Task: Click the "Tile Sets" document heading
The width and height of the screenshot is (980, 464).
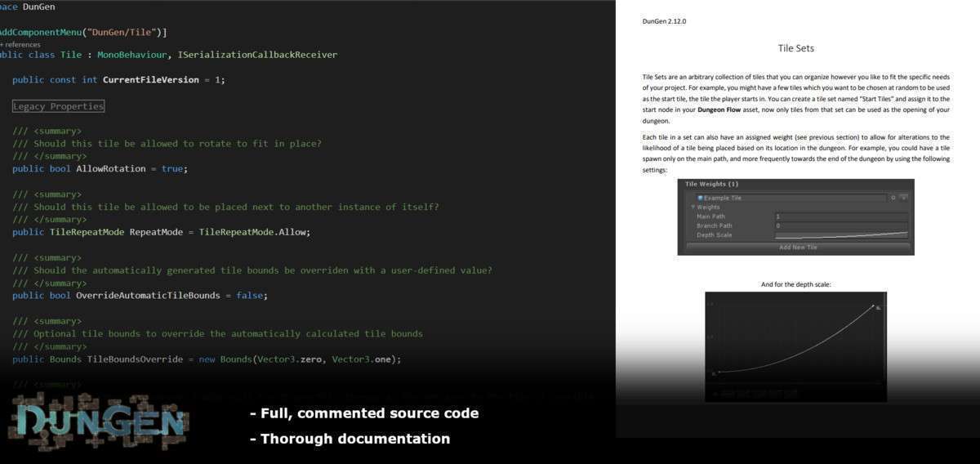Action: 796,48
